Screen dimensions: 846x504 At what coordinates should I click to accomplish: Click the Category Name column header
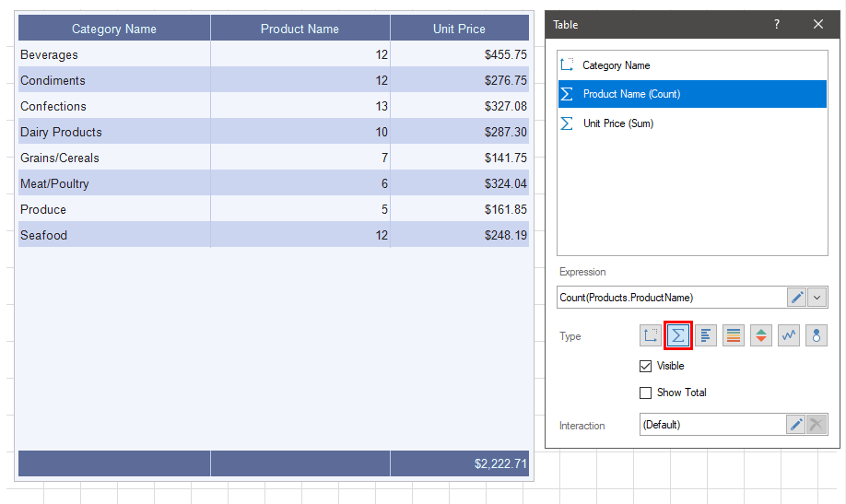(x=114, y=29)
